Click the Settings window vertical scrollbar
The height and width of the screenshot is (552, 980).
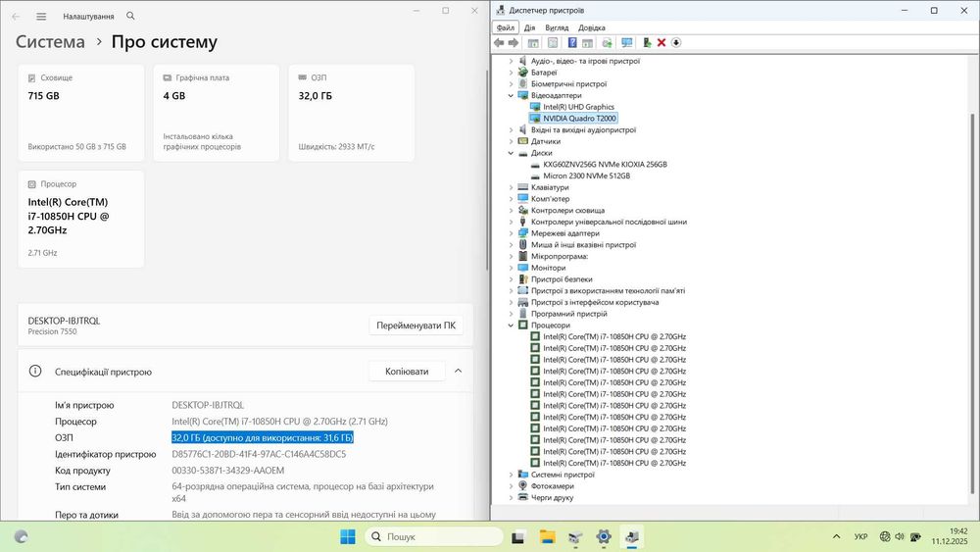[x=487, y=169]
